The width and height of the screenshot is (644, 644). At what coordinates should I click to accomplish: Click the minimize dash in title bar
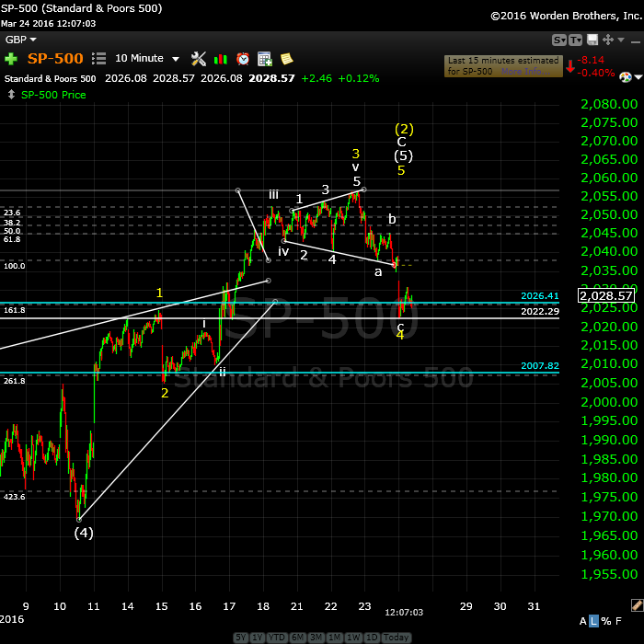tap(636, 42)
